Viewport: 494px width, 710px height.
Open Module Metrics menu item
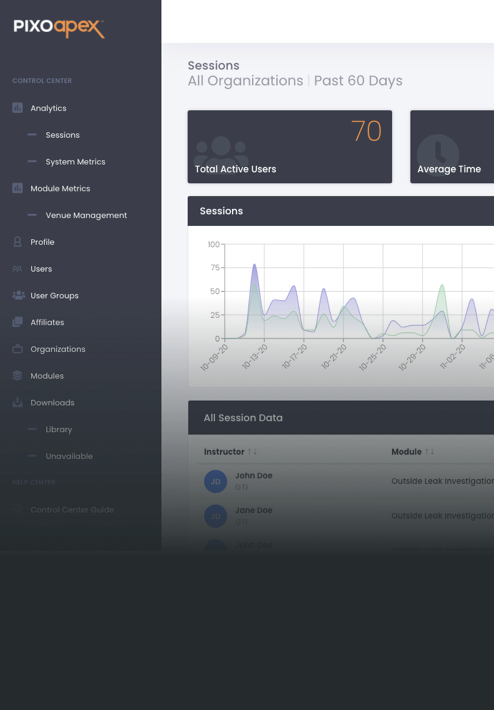[x=60, y=188]
